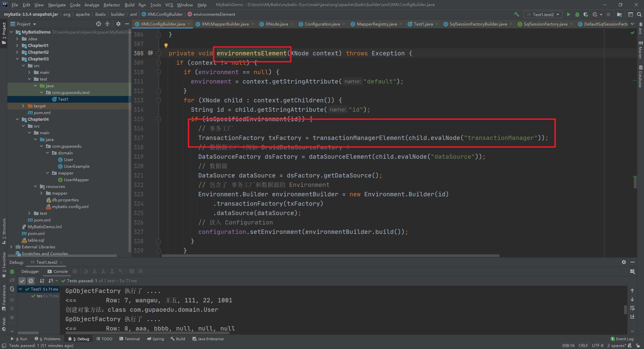Expand the target folder
The width and height of the screenshot is (644, 349).
[x=23, y=106]
